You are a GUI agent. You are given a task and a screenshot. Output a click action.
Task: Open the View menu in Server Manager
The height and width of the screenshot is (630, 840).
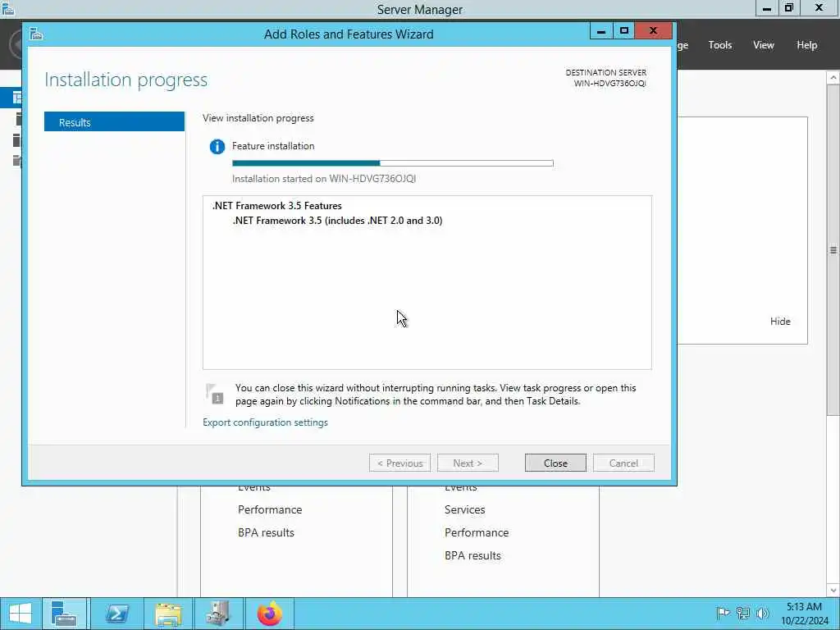pos(763,45)
